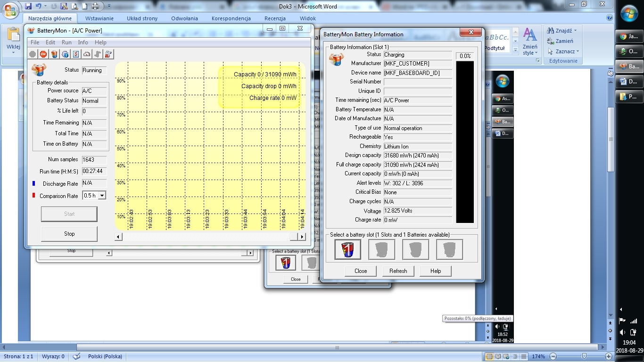Click the gear info icon in BatteryMon toolbar

[x=65, y=54]
